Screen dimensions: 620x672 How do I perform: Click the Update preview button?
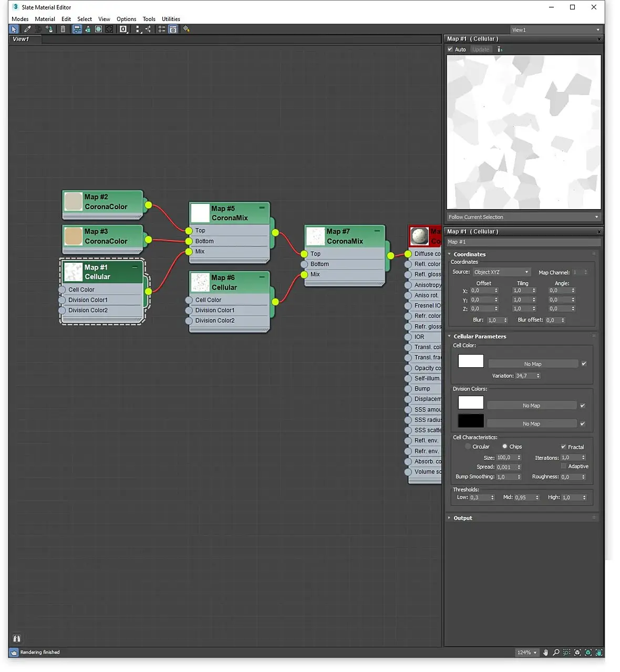pyautogui.click(x=480, y=49)
